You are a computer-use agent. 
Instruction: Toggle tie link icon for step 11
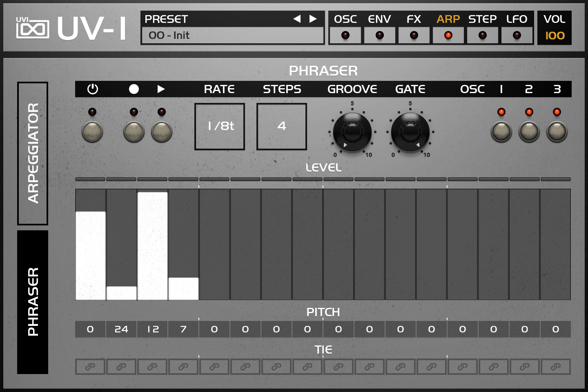point(401,367)
